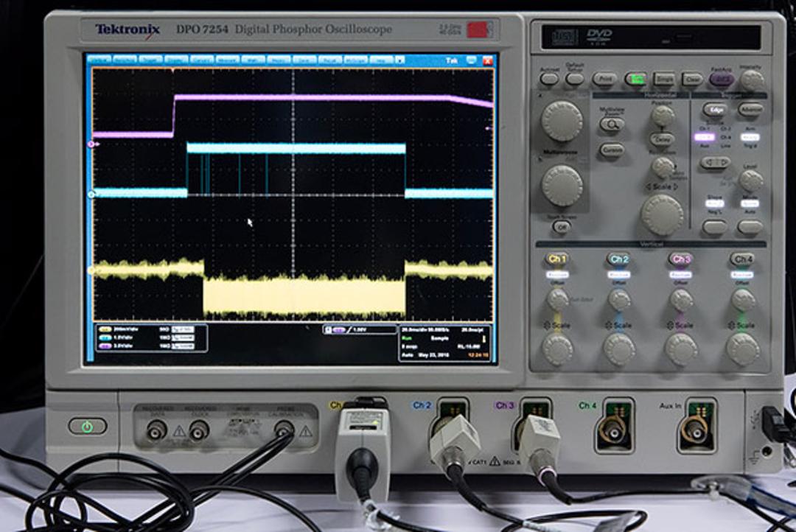The image size is (796, 532).
Task: Open the dropdown arrow after the menu bar
Action: click(x=400, y=60)
